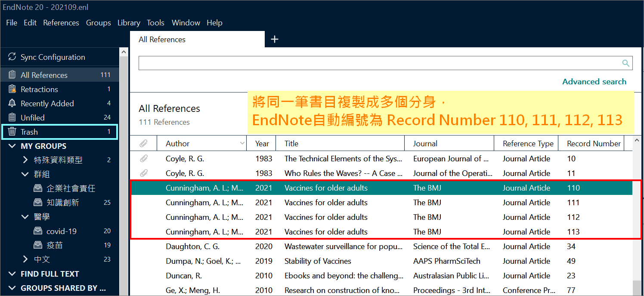The width and height of the screenshot is (644, 296).
Task: Click the search magnifier icon
Action: [626, 63]
